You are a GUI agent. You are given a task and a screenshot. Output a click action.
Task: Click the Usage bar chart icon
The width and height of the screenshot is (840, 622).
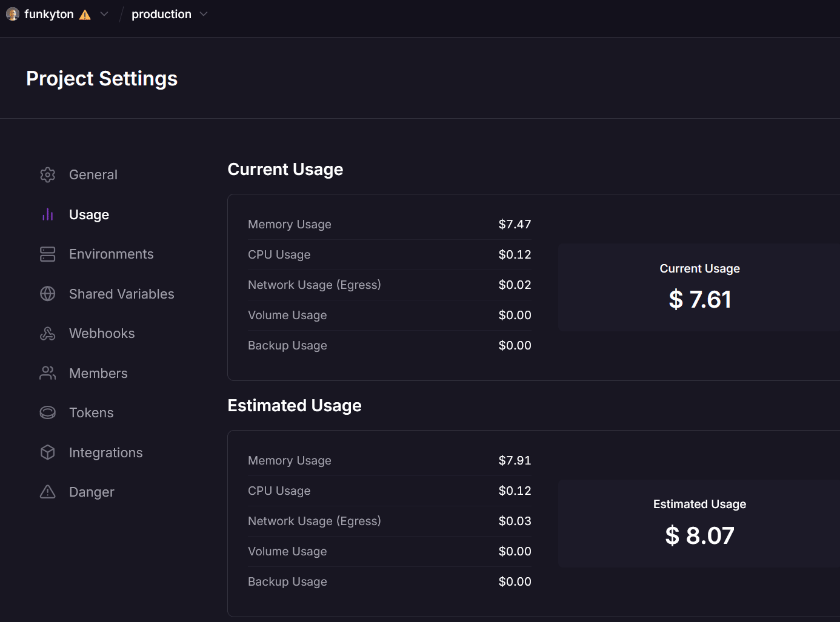click(x=48, y=214)
